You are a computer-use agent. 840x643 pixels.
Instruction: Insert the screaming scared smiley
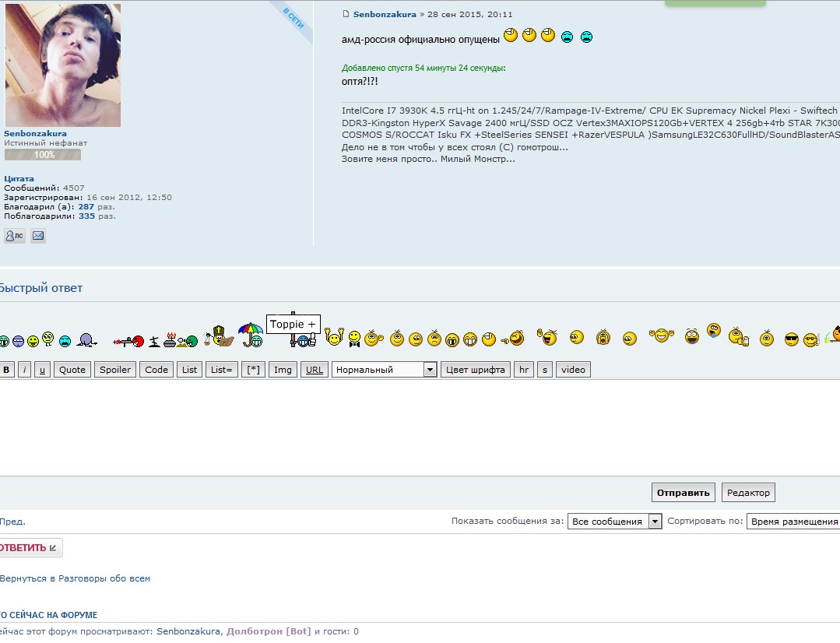[603, 337]
